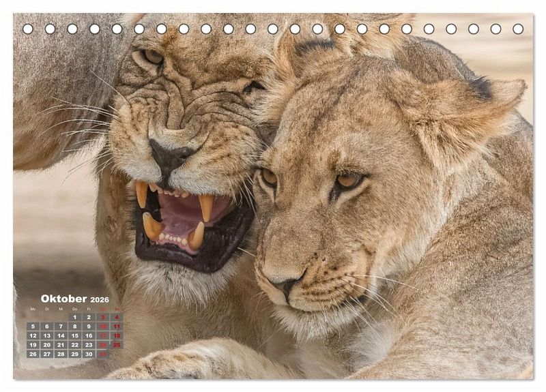Pick day 5 in the calendar grid

click(x=33, y=327)
